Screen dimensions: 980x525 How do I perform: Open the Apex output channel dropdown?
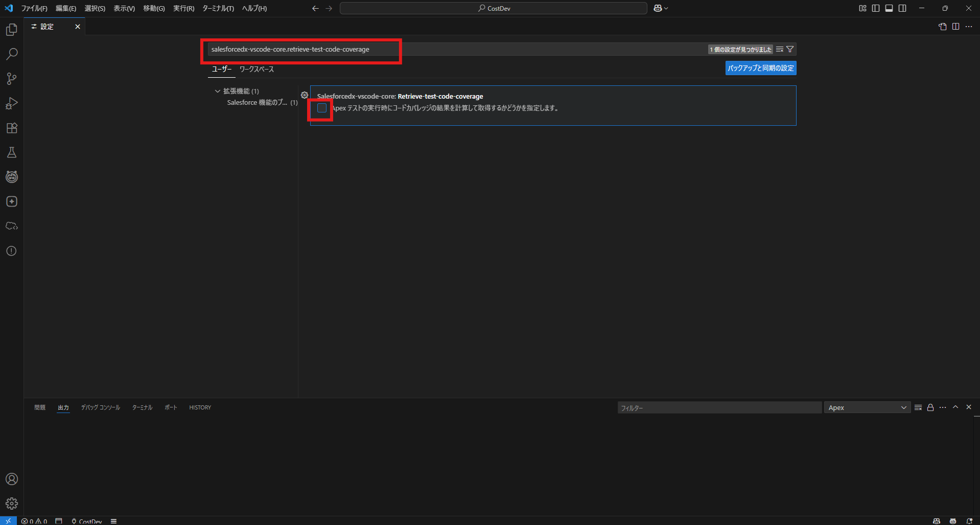click(867, 407)
